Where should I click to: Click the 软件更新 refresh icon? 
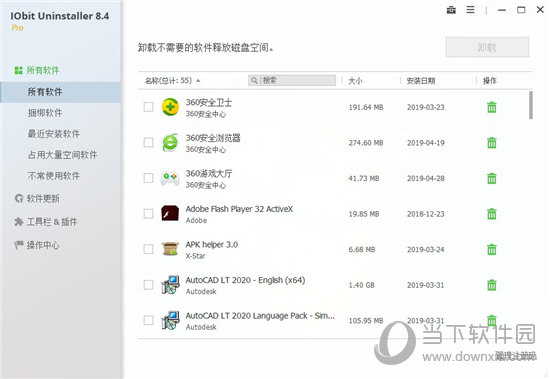(19, 198)
